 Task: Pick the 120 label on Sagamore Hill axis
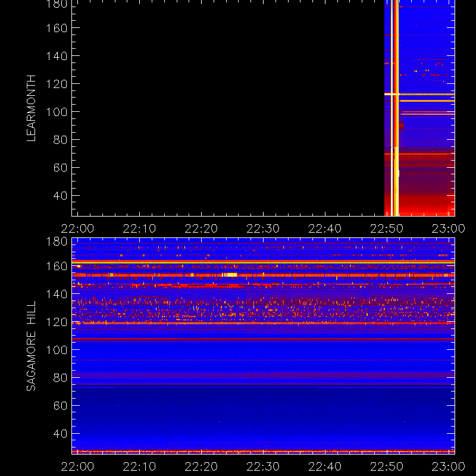[x=57, y=322]
